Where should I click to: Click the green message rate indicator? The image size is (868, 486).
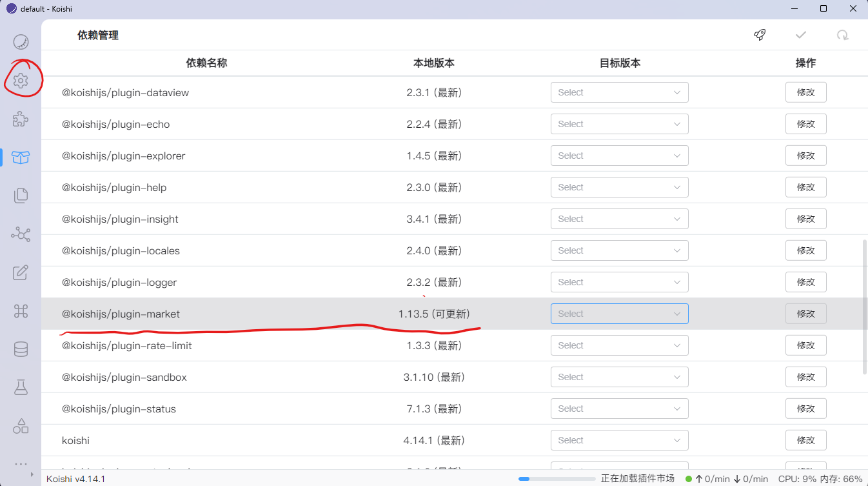[x=689, y=479]
